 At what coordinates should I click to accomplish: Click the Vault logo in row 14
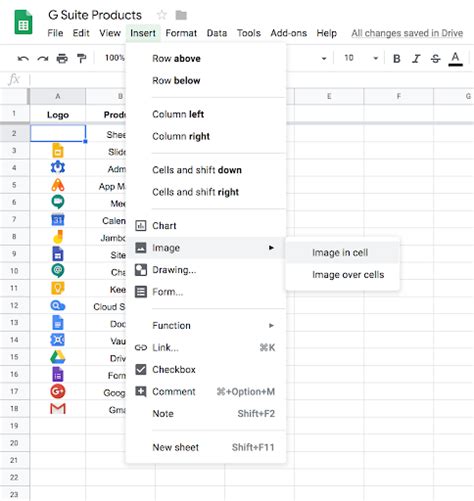pyautogui.click(x=58, y=340)
